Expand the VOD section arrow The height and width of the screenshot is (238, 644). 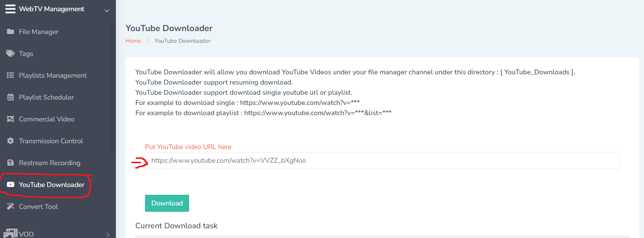tap(108, 235)
